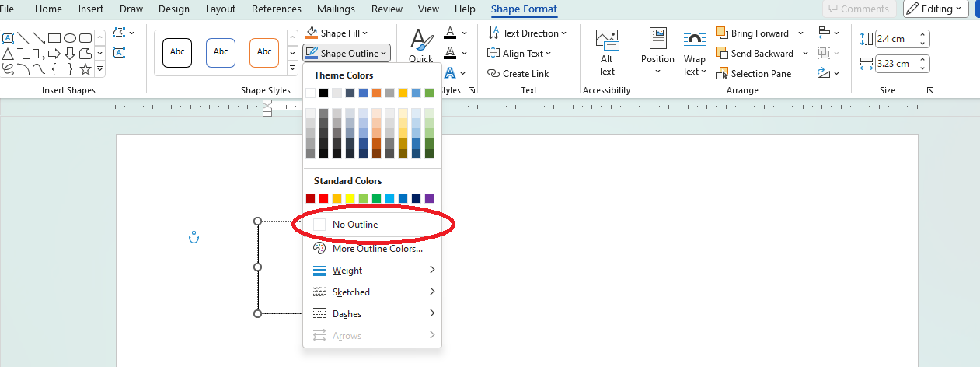
Task: Click the Create Link icon
Action: click(493, 73)
